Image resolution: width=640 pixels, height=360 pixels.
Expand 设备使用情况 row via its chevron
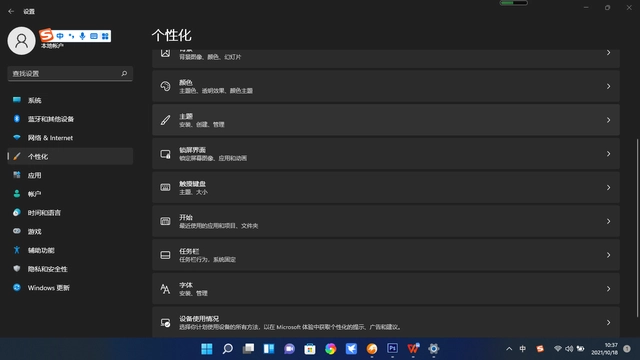608,322
